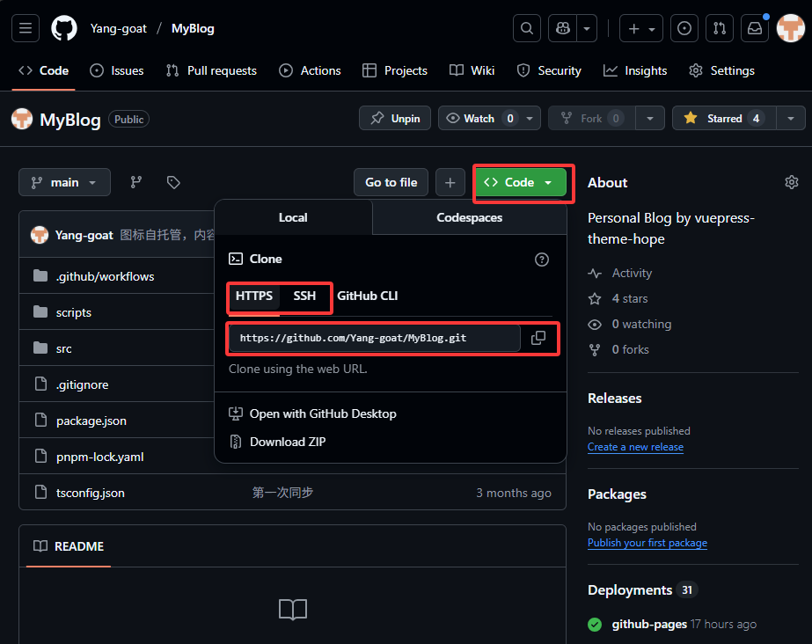Viewport: 812px width, 644px height.
Task: Open the hamburger navigation menu
Action: (x=26, y=28)
